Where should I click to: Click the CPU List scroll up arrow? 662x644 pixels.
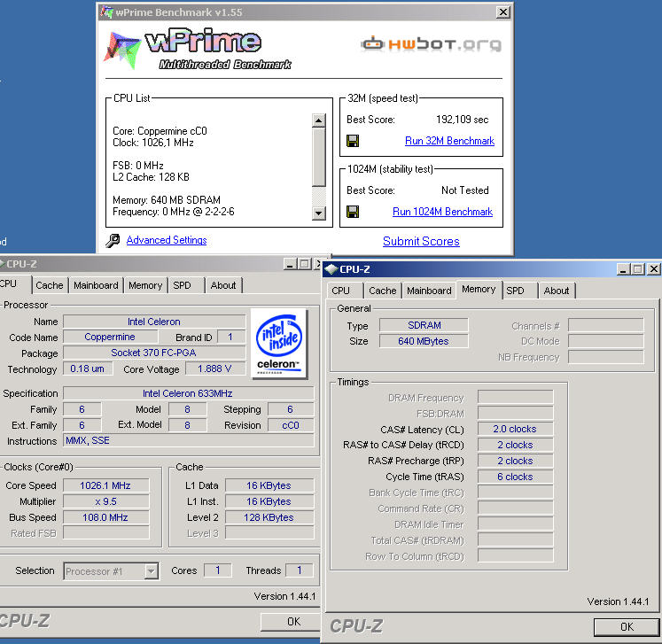319,120
